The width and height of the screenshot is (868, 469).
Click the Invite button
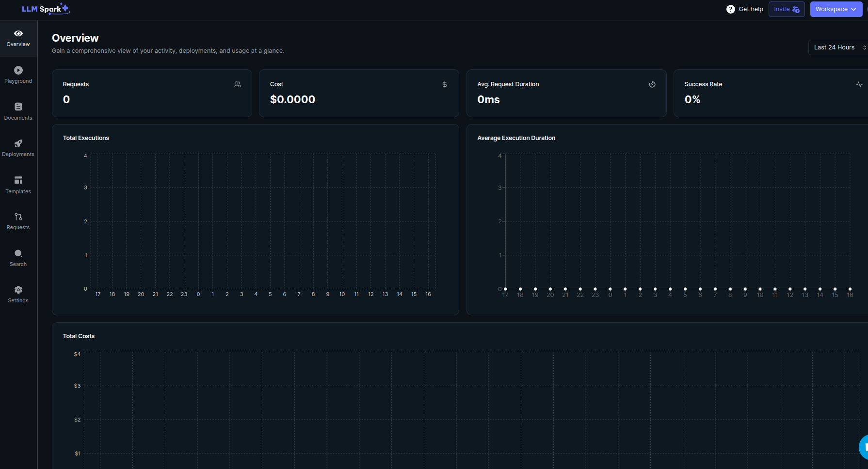point(786,9)
